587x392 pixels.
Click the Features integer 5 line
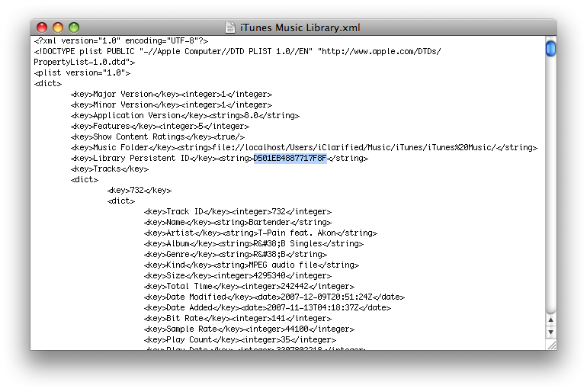(160, 126)
